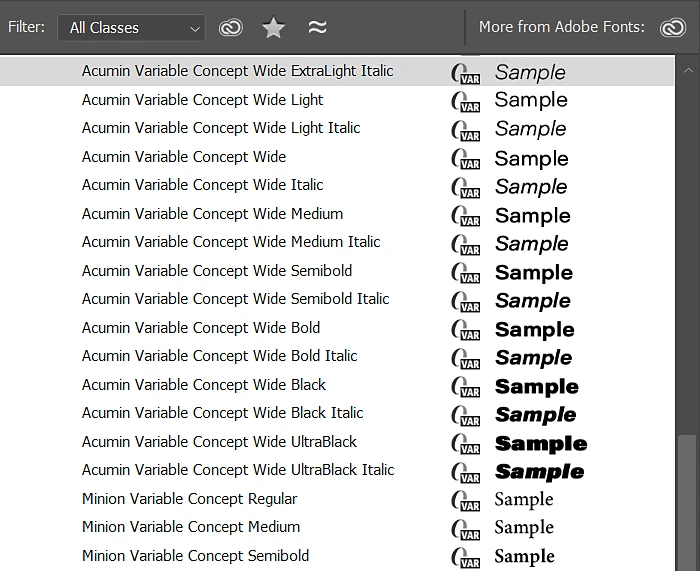Click the VAR icon on the Wide Semibold Italic row
This screenshot has height=571, width=700.
(x=465, y=302)
